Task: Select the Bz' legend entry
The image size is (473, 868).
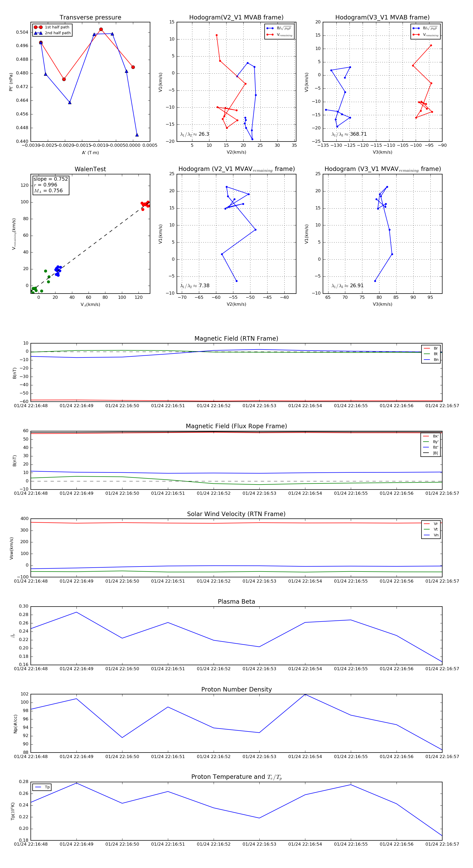Action: pos(431,447)
